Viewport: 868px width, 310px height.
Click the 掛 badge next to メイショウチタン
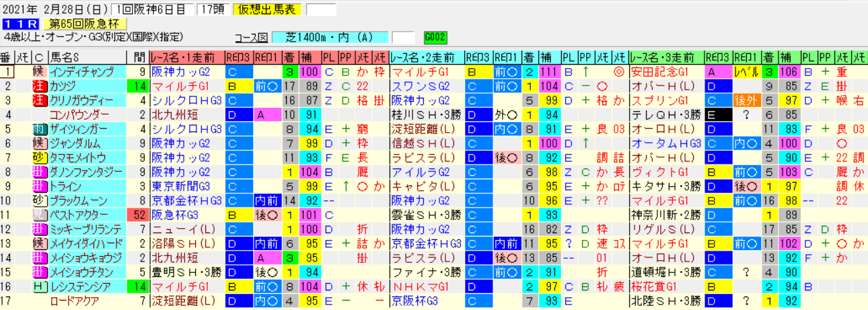38,271
